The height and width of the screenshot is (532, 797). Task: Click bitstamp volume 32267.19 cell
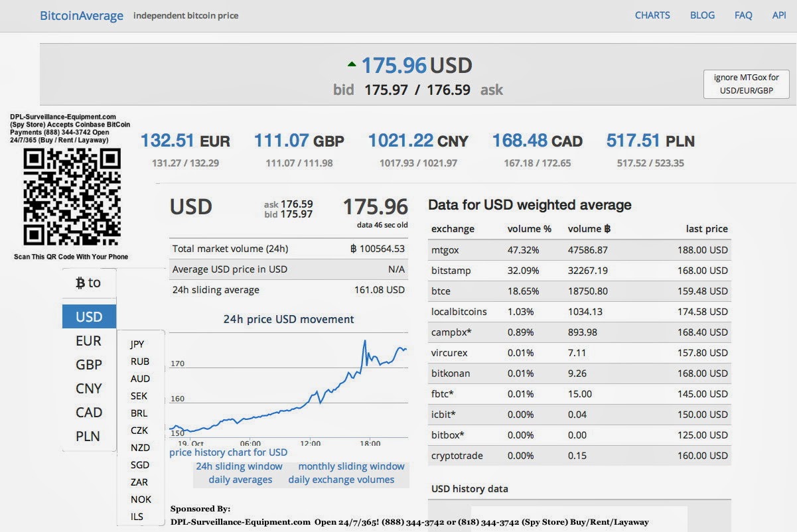588,271
